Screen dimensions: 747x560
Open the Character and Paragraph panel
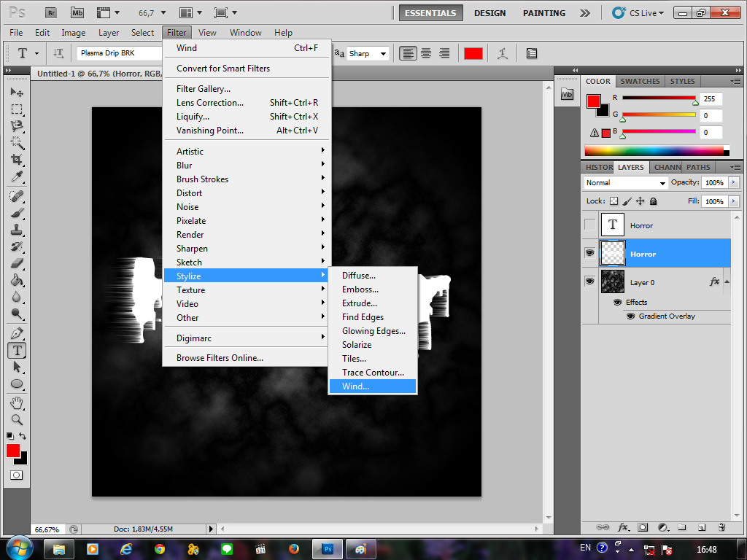point(532,53)
